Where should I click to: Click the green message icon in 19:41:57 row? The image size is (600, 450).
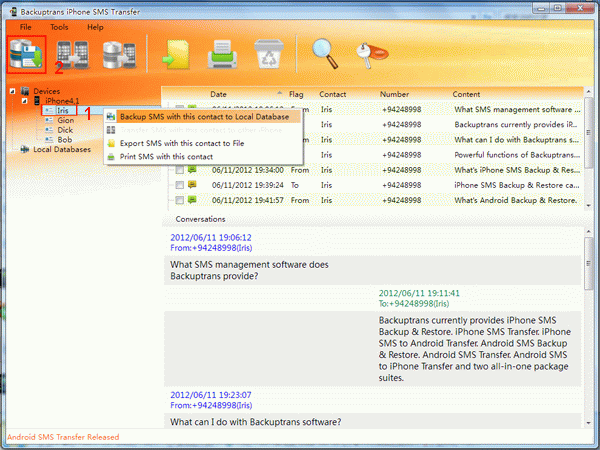(x=192, y=199)
